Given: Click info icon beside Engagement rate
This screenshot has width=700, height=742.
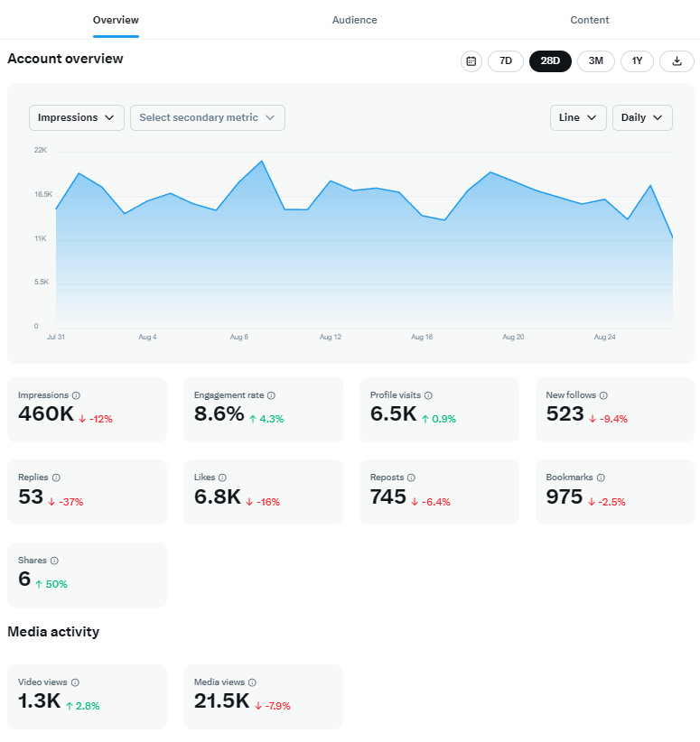Looking at the screenshot, I should tap(271, 395).
